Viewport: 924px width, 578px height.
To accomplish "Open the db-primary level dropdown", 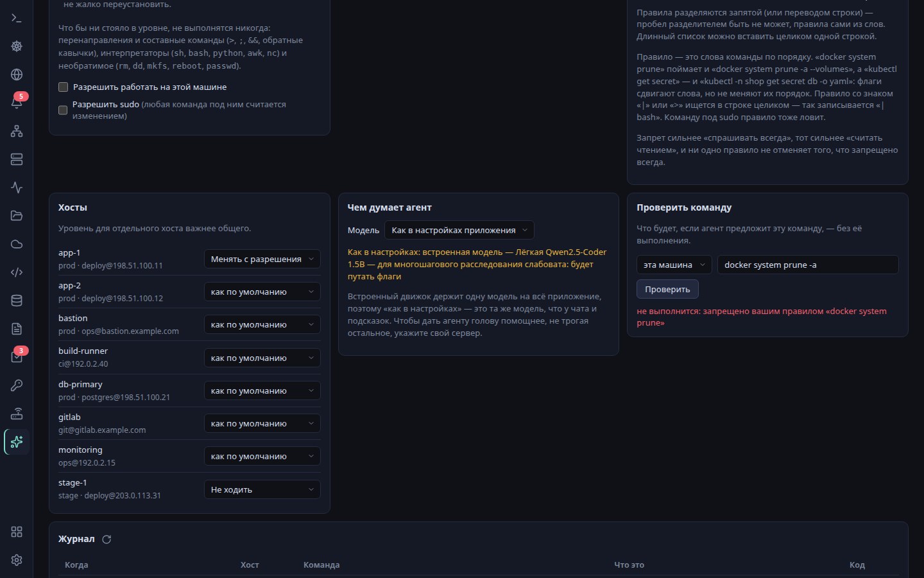I will [262, 390].
